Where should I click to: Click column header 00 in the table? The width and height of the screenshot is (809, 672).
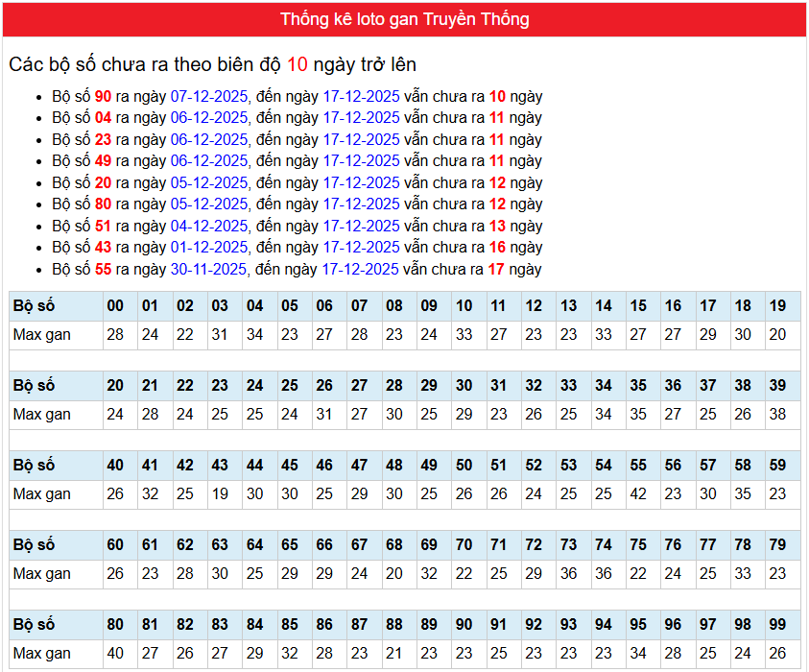(x=115, y=306)
